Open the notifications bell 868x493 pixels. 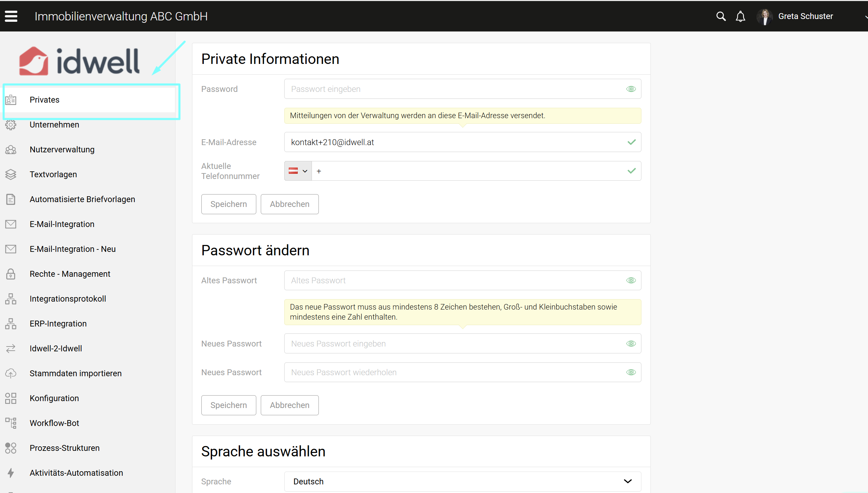pos(740,16)
